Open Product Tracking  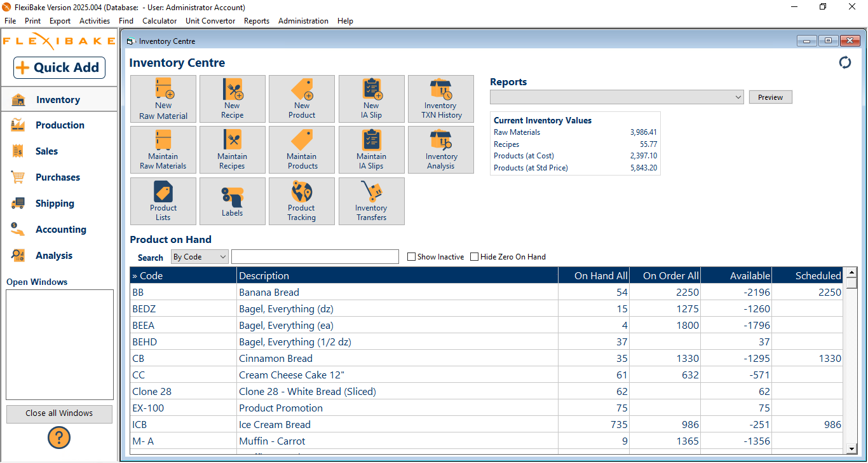point(302,201)
